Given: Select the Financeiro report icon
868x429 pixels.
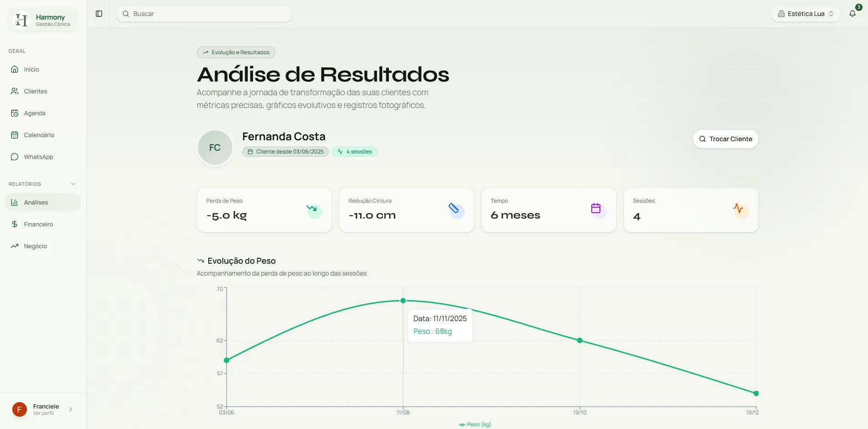Looking at the screenshot, I should (x=15, y=224).
